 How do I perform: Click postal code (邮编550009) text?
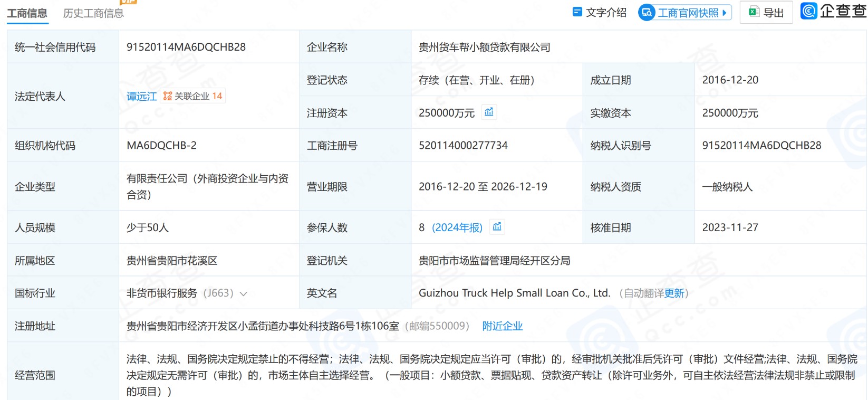437,326
